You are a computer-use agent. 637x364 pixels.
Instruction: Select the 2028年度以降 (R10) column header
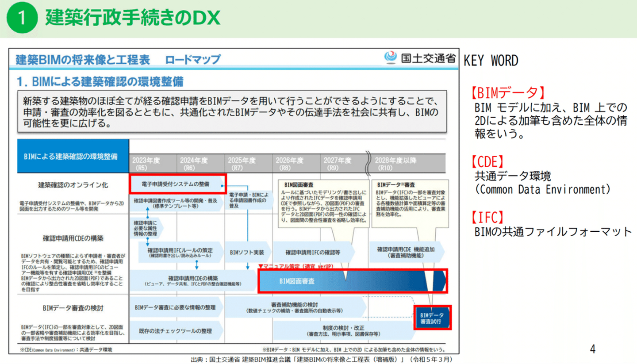(407, 164)
